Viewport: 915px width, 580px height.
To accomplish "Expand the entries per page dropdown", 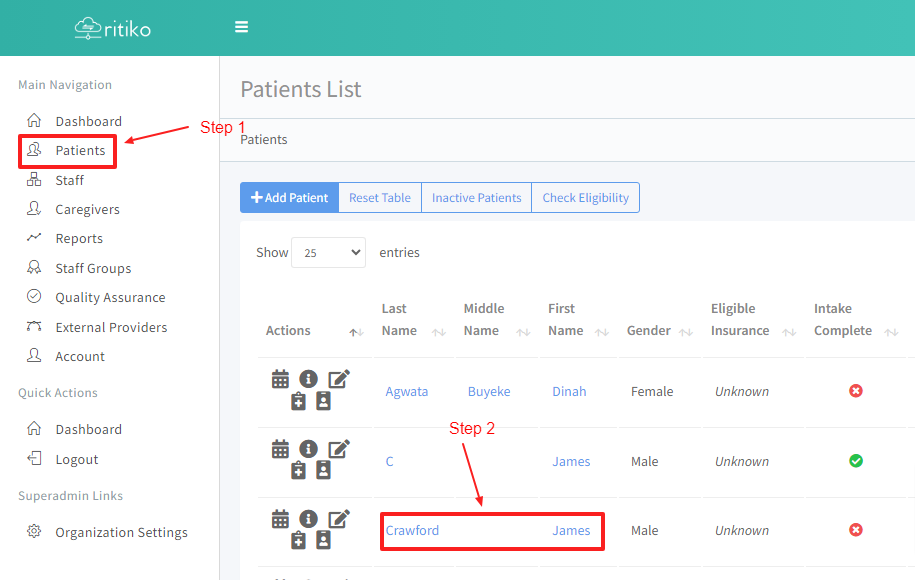I will (x=328, y=253).
